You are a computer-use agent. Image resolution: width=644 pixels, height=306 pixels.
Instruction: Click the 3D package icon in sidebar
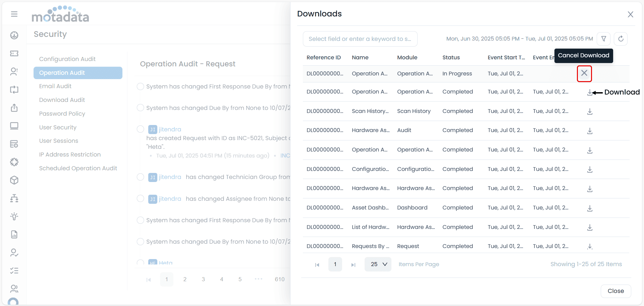pos(14,180)
